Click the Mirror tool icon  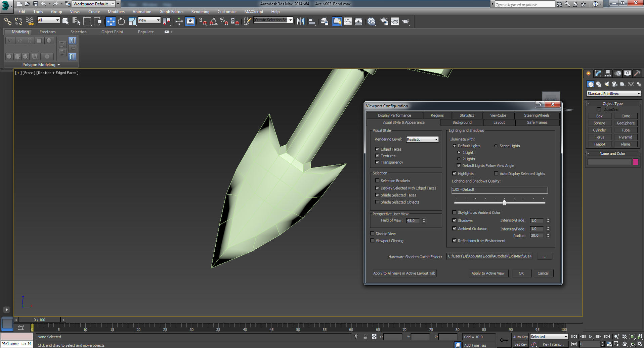[301, 21]
